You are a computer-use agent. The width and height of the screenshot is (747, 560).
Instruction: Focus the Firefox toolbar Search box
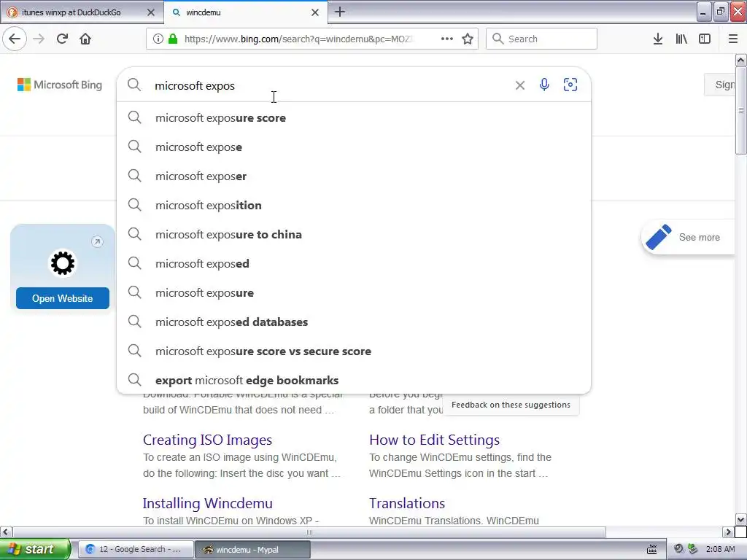[x=541, y=39]
